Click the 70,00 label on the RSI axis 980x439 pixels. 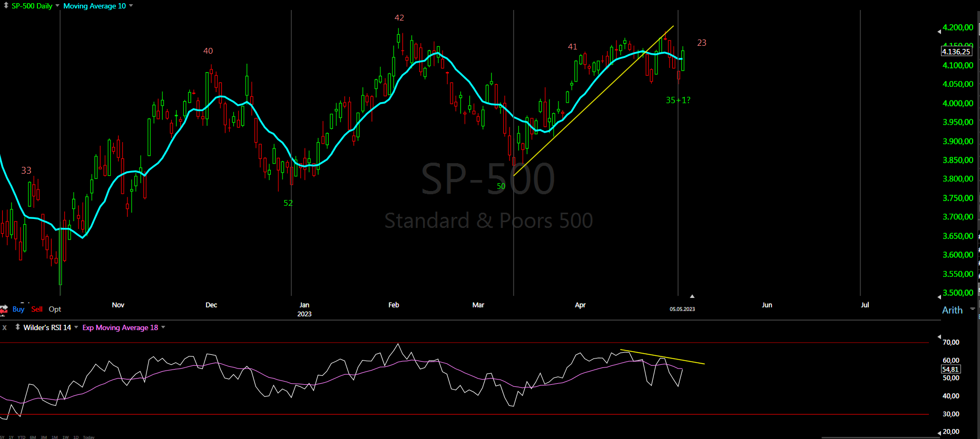[x=951, y=342]
